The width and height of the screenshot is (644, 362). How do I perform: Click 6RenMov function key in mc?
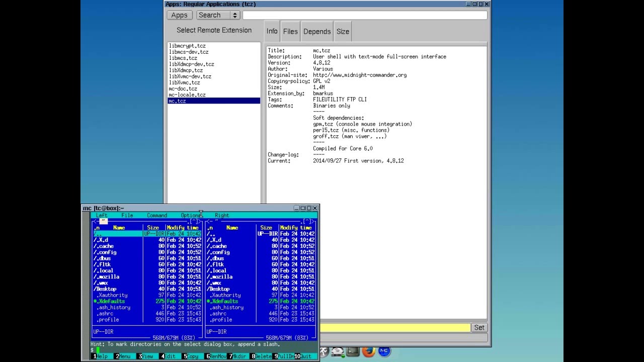coord(216,356)
